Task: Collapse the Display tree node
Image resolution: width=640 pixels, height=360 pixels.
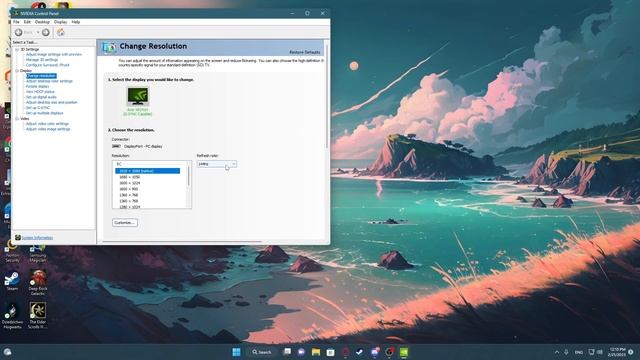Action: (x=17, y=71)
